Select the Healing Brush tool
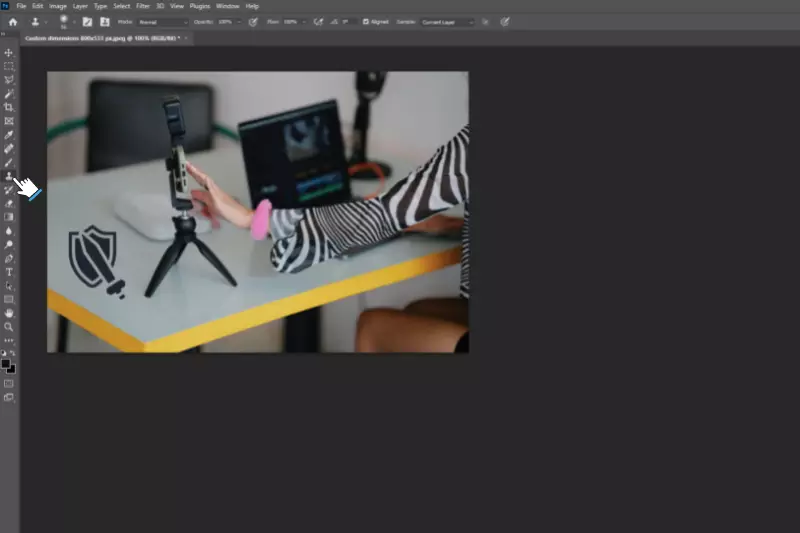The width and height of the screenshot is (800, 533). click(x=9, y=149)
